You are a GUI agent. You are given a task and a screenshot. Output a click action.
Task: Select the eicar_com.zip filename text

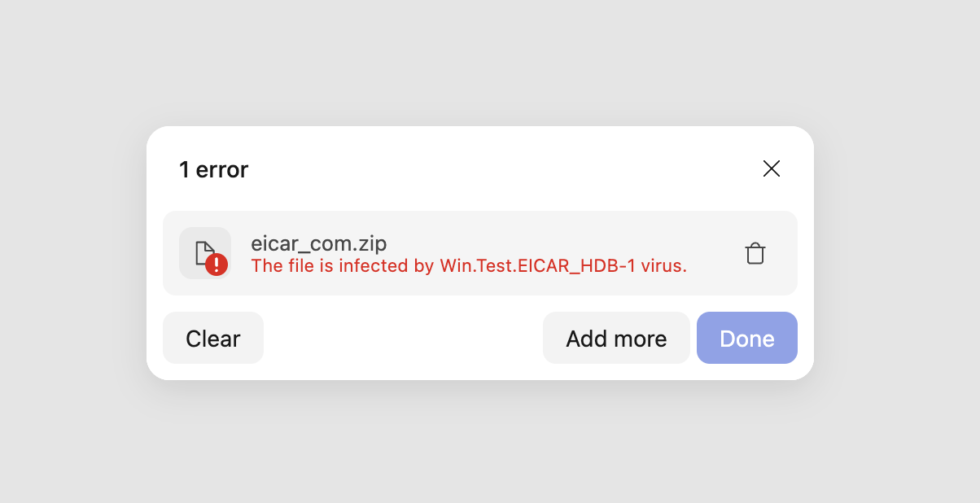coord(319,243)
